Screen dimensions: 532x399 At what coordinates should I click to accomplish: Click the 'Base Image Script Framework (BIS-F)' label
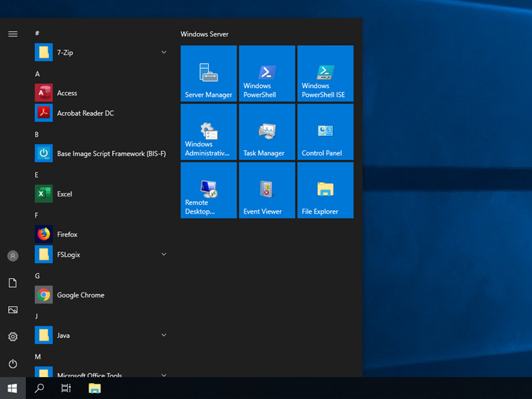click(111, 153)
